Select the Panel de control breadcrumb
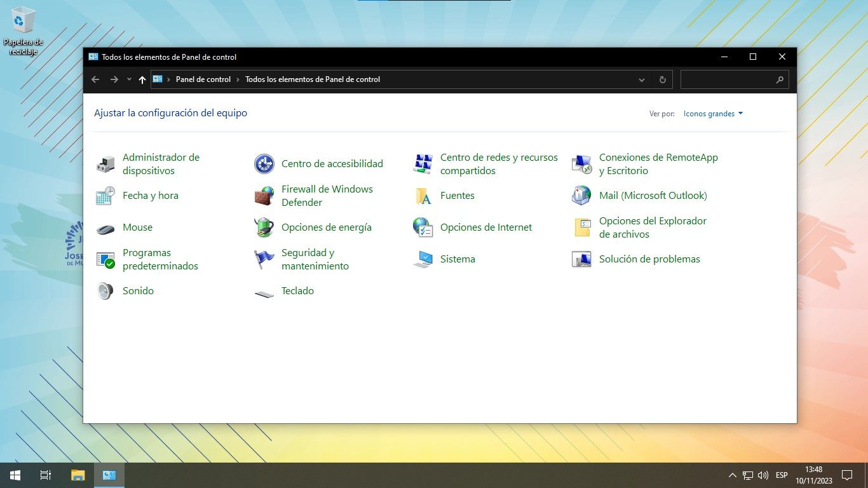 203,79
